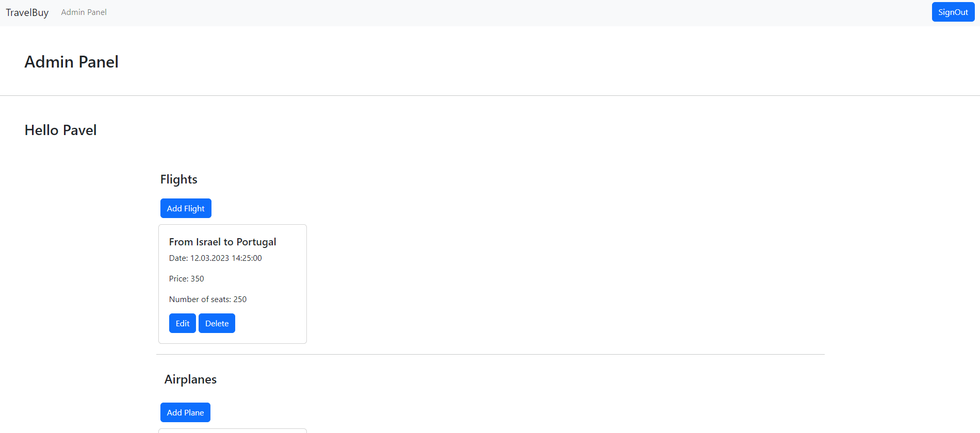Viewport: 980px width, 433px height.
Task: Click Edit on the Israel to Portugal flight
Action: [x=182, y=323]
